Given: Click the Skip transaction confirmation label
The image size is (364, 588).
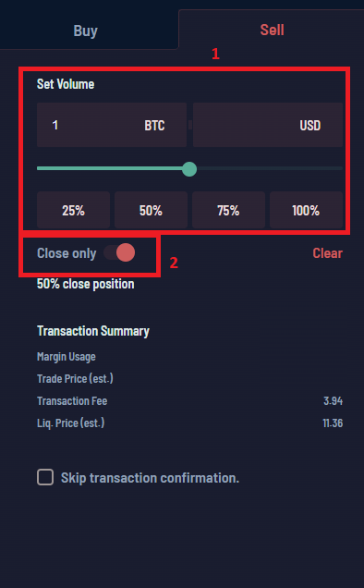Looking at the screenshot, I should coord(150,478).
